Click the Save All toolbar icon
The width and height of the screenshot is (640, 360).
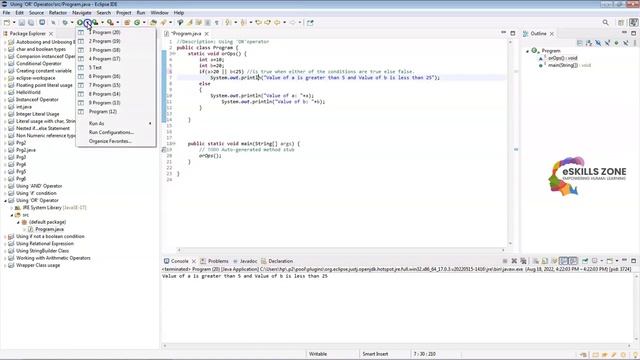point(31,23)
